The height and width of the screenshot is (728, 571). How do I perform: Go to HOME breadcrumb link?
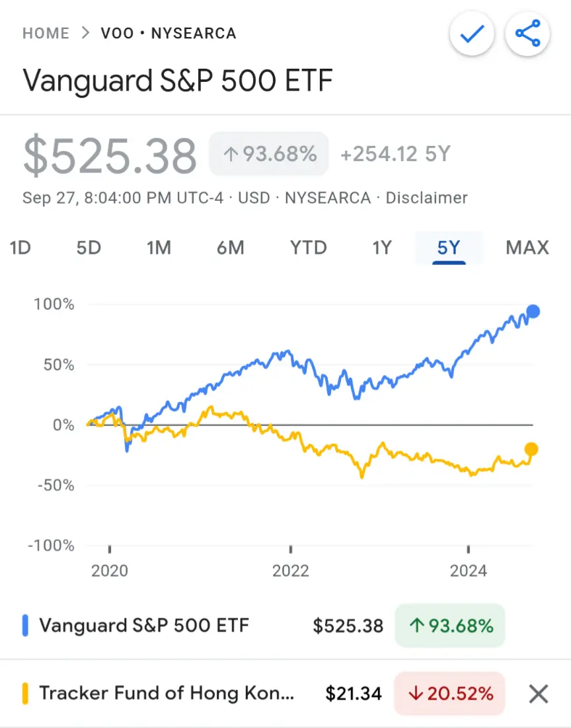(x=46, y=34)
